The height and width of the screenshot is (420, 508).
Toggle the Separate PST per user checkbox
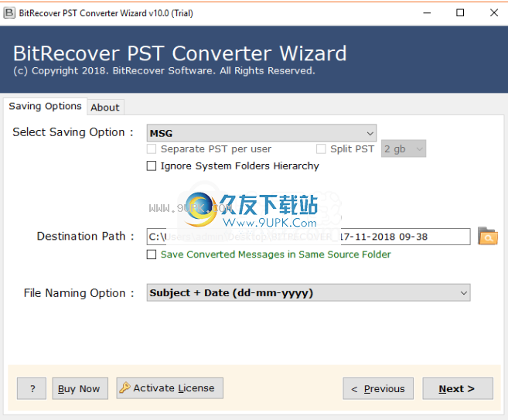(x=152, y=149)
